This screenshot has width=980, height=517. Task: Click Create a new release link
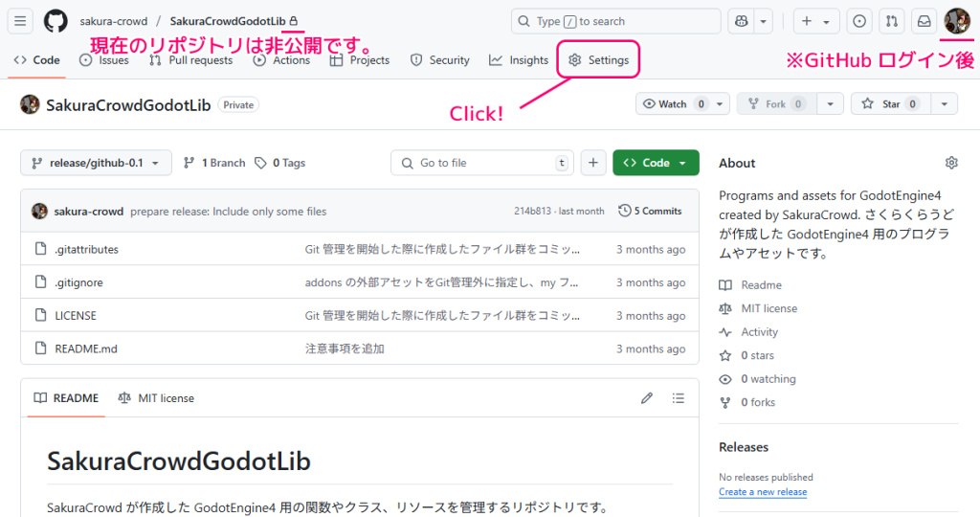pos(763,492)
